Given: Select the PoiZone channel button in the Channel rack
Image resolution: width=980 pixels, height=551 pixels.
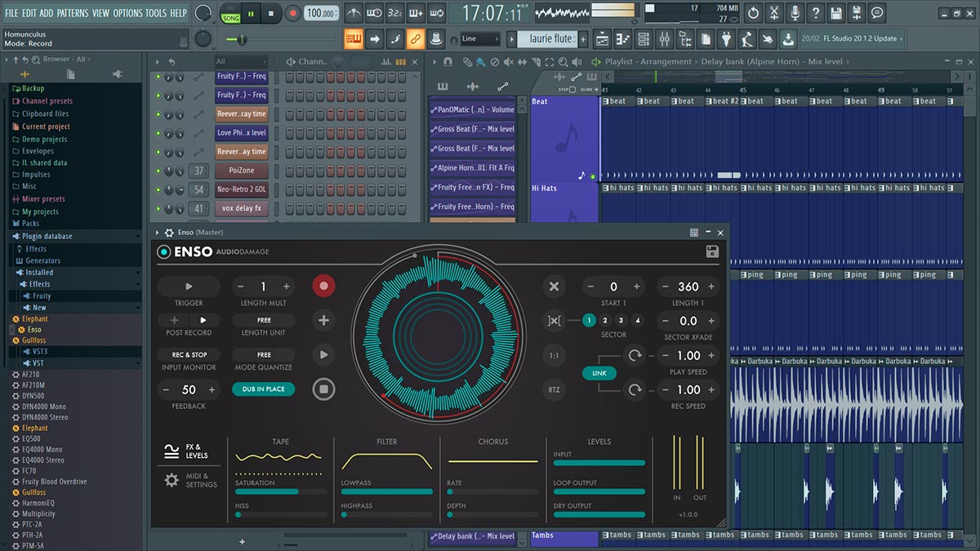Looking at the screenshot, I should 242,171.
